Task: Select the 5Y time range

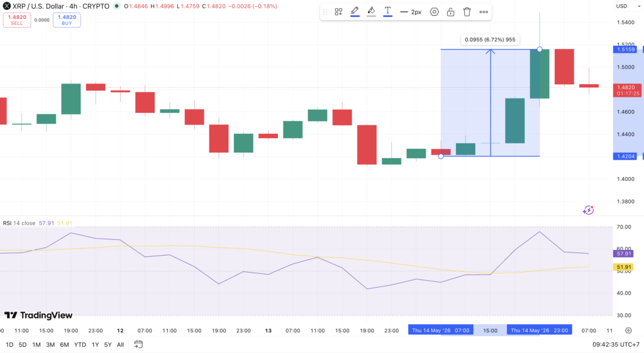Action: [108, 345]
